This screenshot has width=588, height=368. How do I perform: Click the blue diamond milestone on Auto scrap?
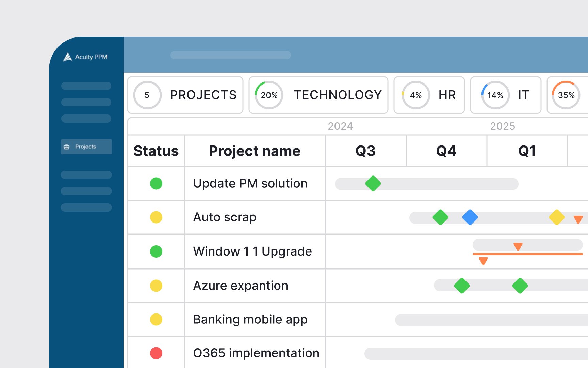[470, 217]
